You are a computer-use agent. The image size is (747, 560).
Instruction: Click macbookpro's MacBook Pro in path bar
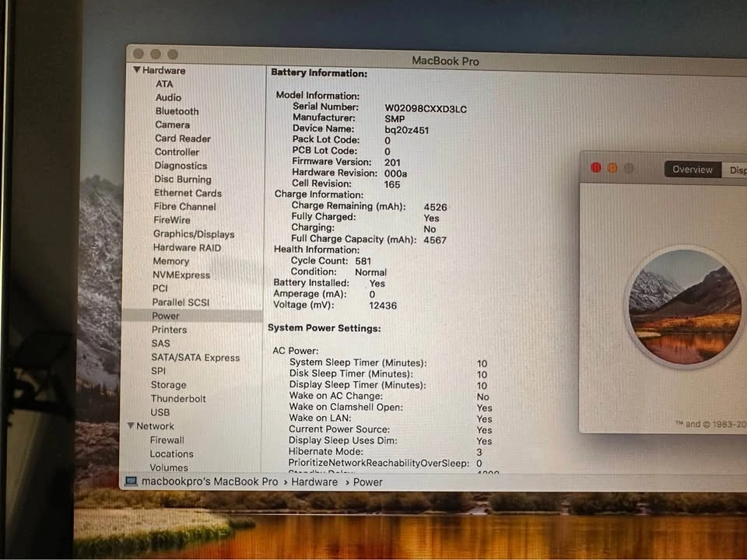(x=209, y=481)
